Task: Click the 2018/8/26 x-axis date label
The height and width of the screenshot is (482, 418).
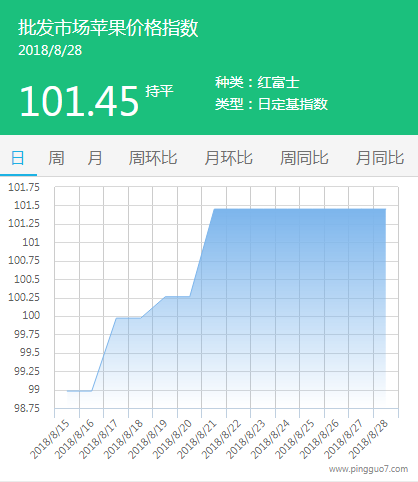Action: pyautogui.click(x=320, y=439)
